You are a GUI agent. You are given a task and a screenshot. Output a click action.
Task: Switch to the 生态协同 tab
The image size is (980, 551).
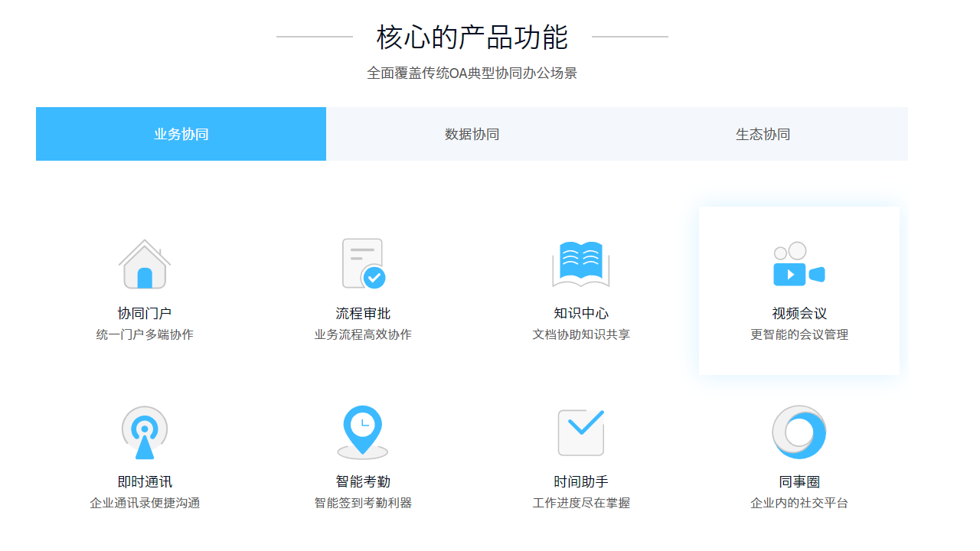point(763,134)
